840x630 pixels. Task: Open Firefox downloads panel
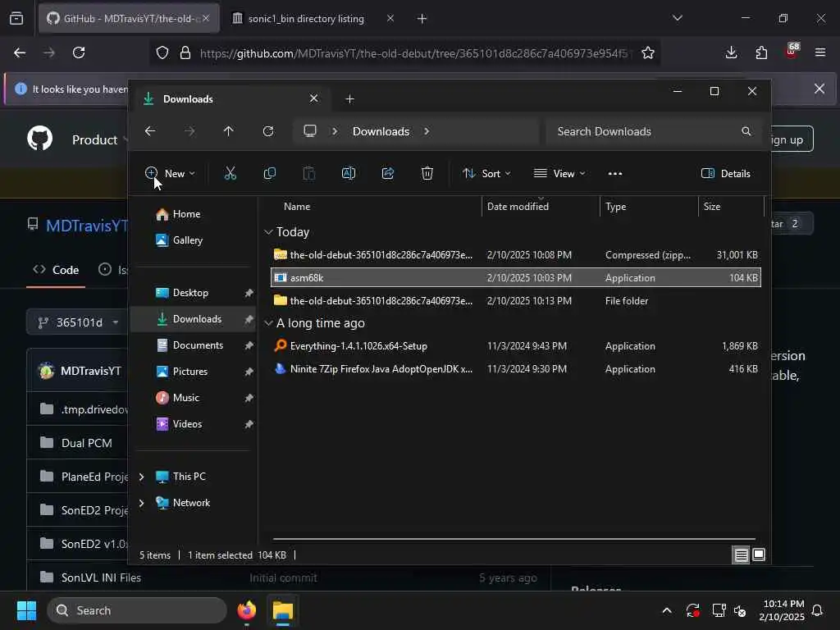coord(731,52)
